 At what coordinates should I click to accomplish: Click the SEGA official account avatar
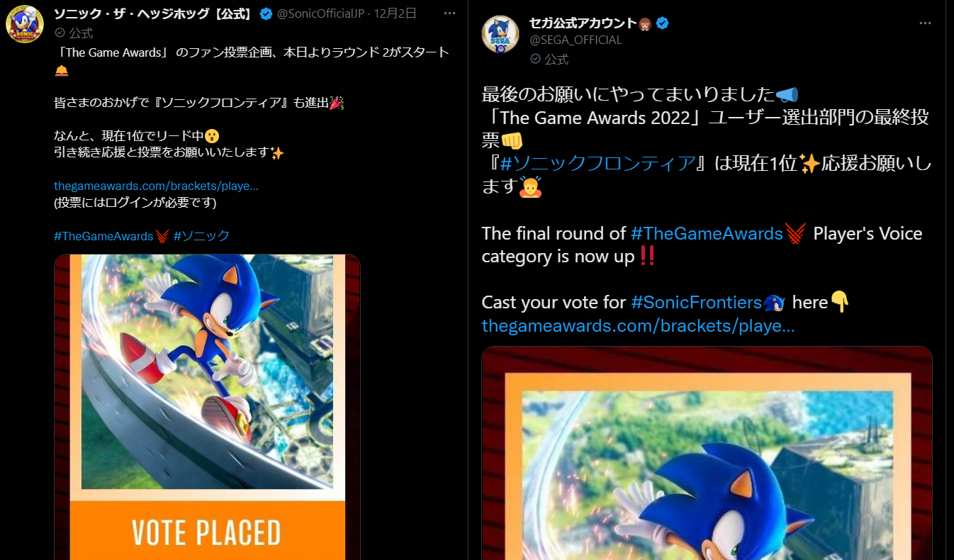click(501, 33)
